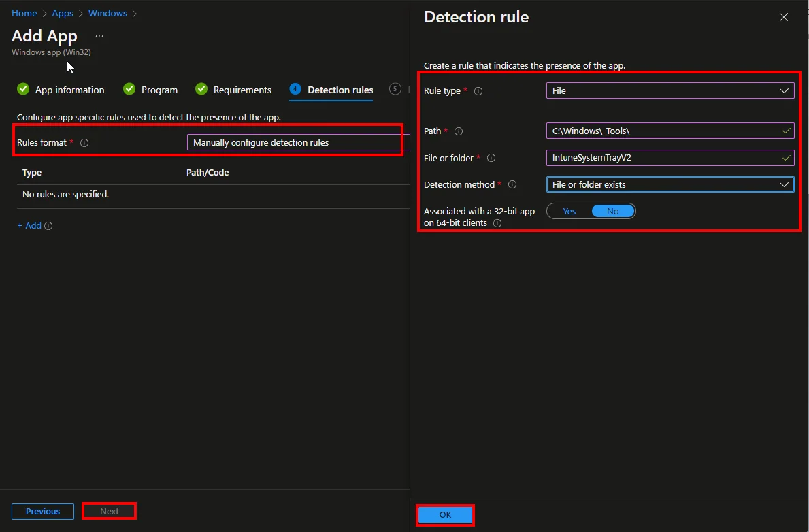
Task: Click the Path/Code column header
Action: (x=208, y=173)
